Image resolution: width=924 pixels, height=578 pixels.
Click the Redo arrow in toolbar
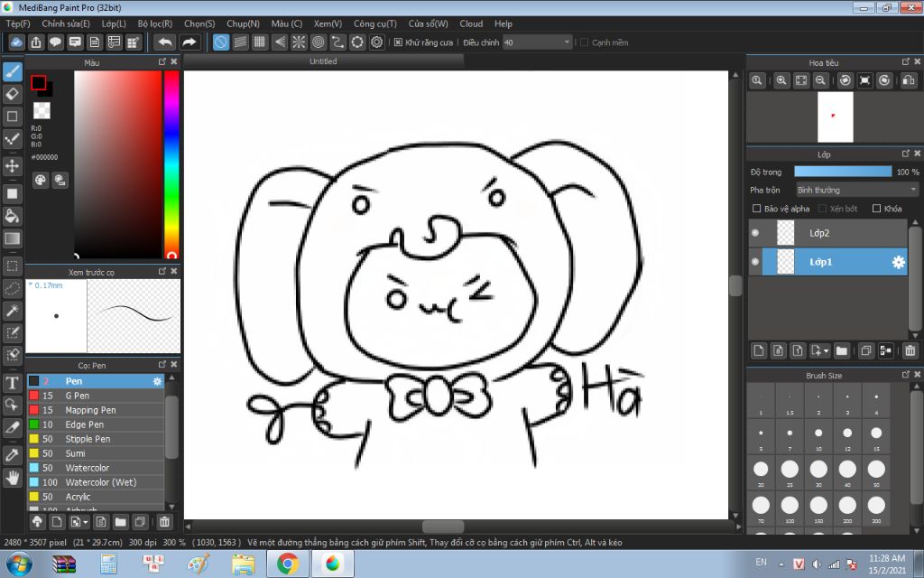pyautogui.click(x=189, y=42)
